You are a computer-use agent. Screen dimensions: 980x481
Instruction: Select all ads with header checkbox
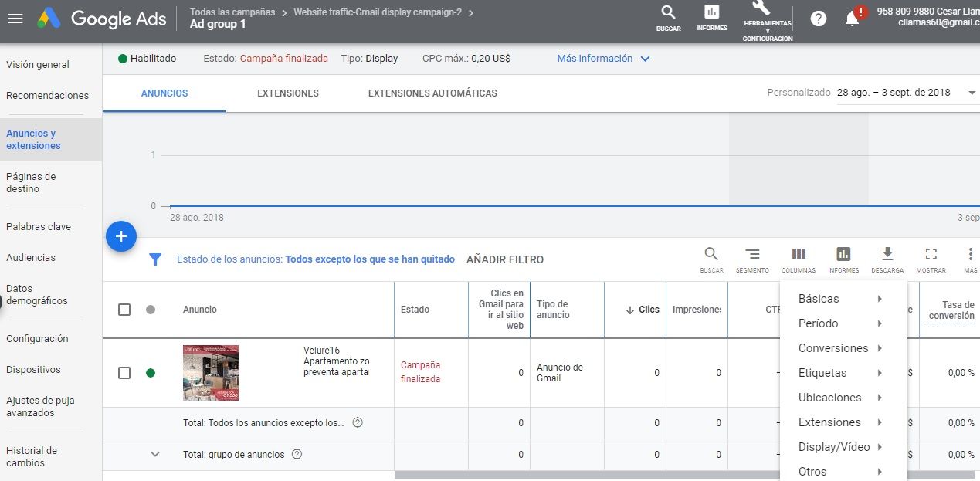(x=124, y=310)
